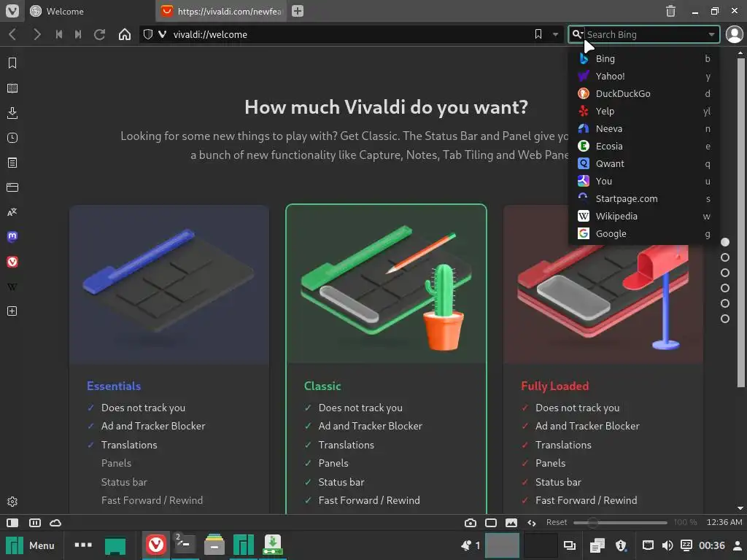747x560 pixels.
Task: Expand search field history dropdown
Action: 711,34
